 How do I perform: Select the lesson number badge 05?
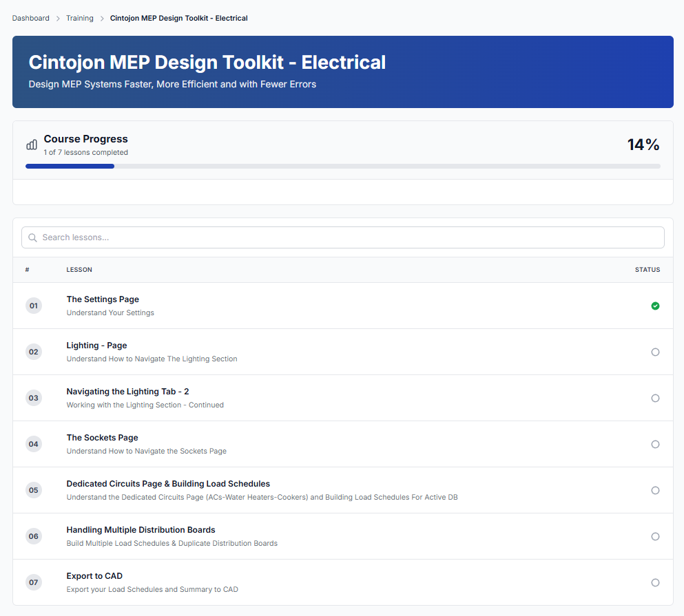point(34,490)
